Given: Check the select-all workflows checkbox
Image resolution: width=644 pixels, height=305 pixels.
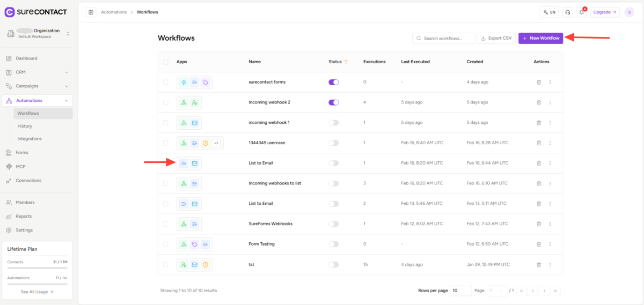Looking at the screenshot, I should click(x=165, y=62).
